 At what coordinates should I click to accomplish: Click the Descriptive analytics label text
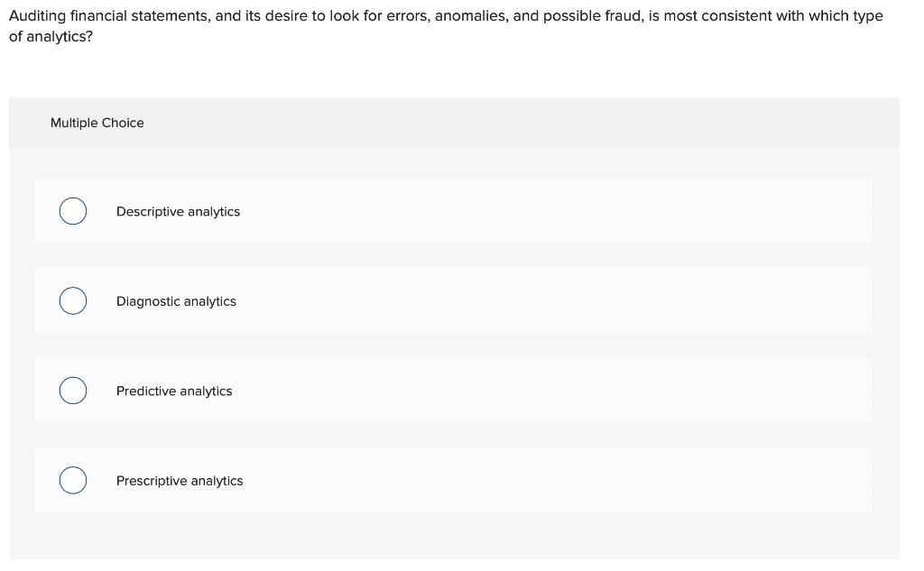[178, 211]
